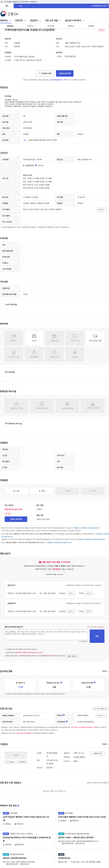The height and width of the screenshot is (868, 109).
Task: Jump to 전형방법 section tab
Action: (x=91, y=26)
